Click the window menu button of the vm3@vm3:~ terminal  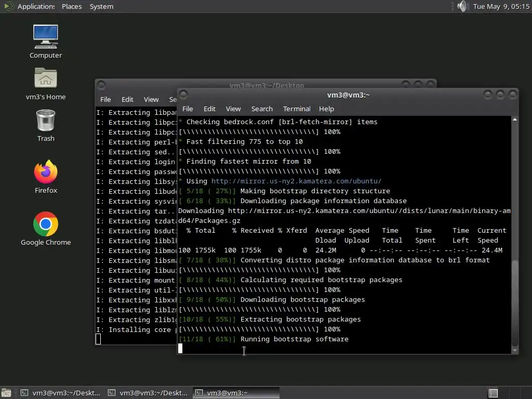tap(183, 95)
